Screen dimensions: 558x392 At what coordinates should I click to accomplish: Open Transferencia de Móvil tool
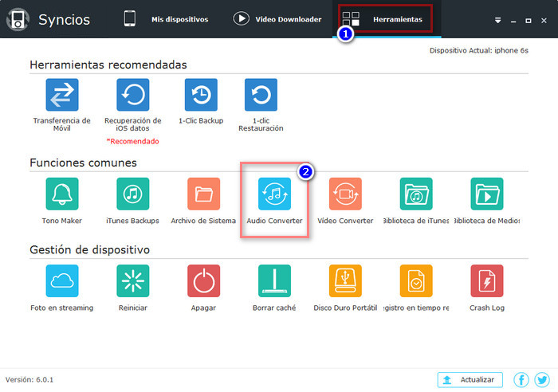(x=62, y=95)
